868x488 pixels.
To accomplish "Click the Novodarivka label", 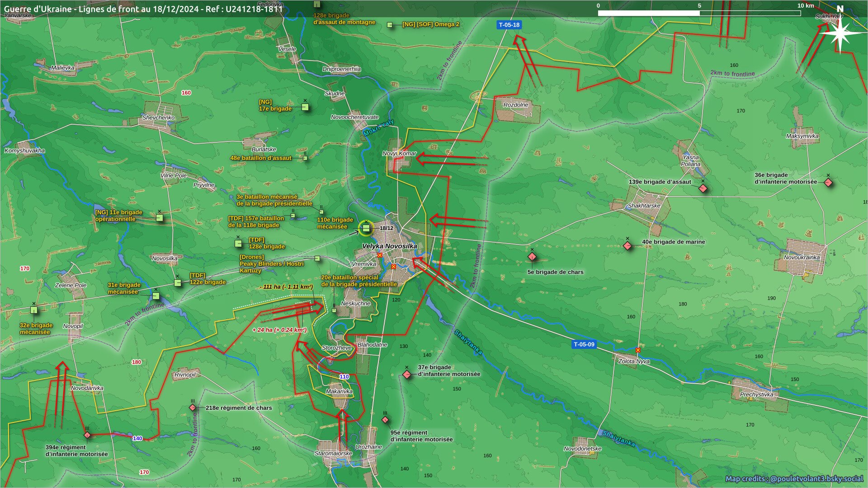I will (87, 388).
